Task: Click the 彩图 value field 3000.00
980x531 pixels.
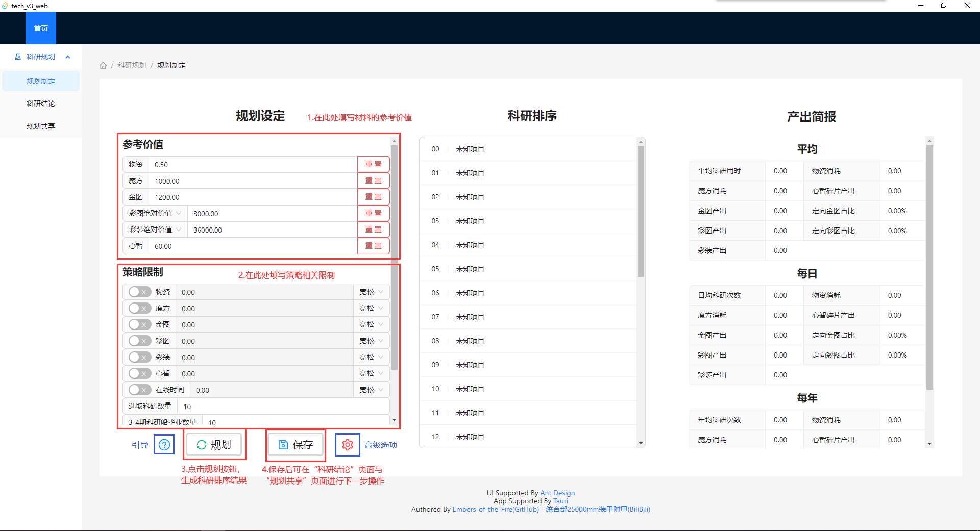Action: pos(272,213)
